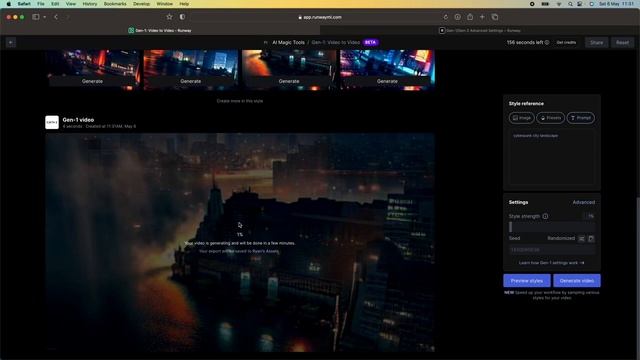Show the tab overview icon

point(495,17)
